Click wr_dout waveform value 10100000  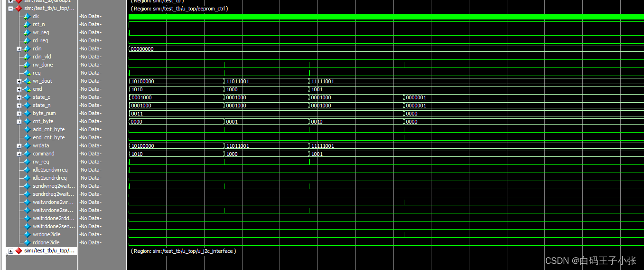click(142, 81)
